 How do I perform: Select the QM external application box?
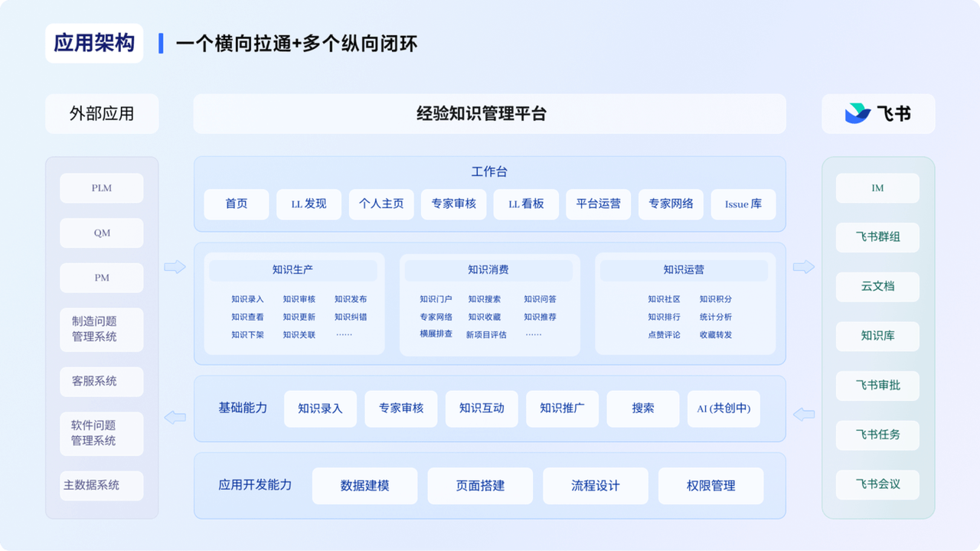tap(102, 233)
